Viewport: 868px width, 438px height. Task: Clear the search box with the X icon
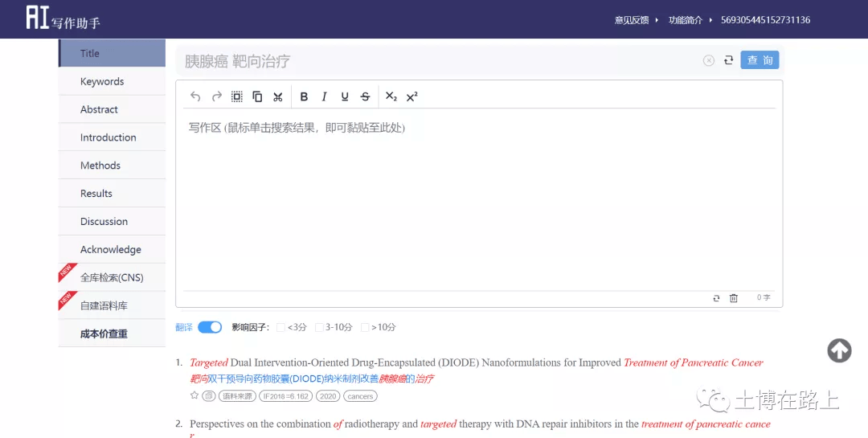709,60
